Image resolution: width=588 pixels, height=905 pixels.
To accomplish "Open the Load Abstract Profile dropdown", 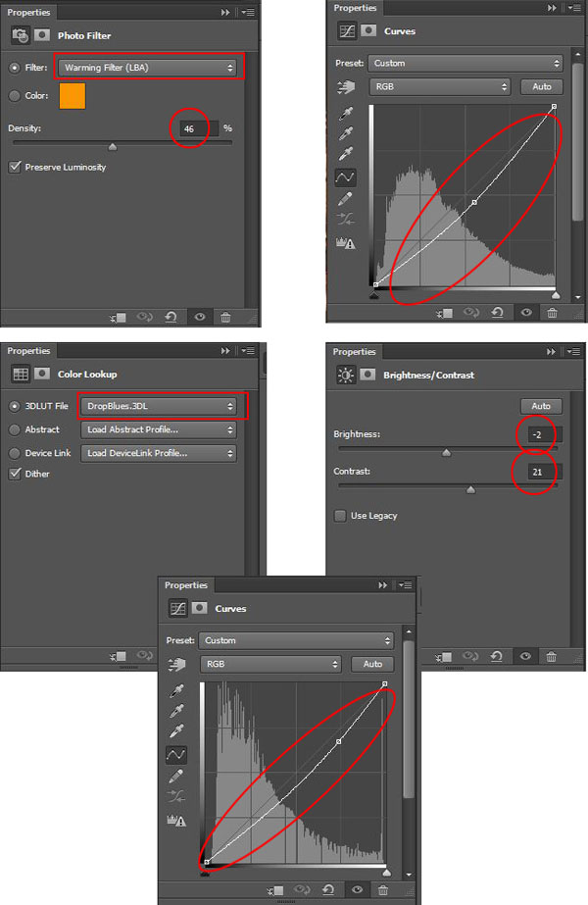I will [159, 429].
